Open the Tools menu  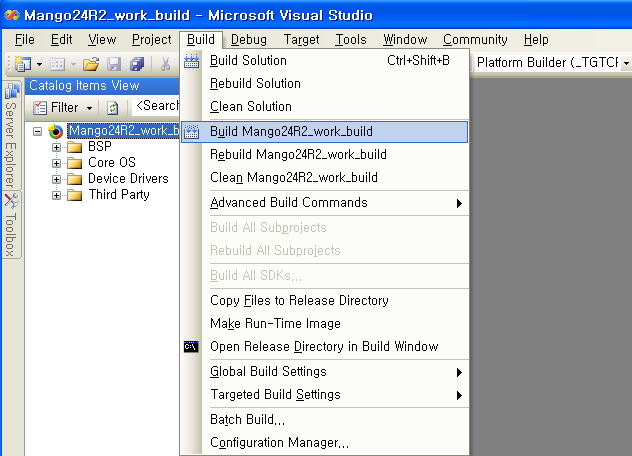tap(351, 40)
